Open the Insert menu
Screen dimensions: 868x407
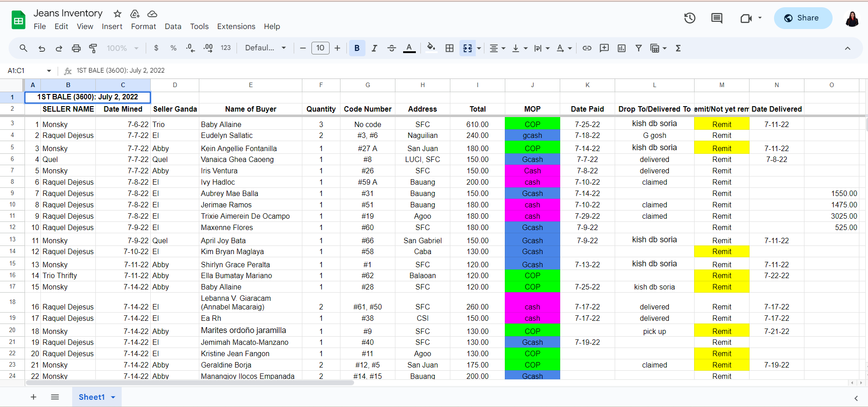(112, 26)
